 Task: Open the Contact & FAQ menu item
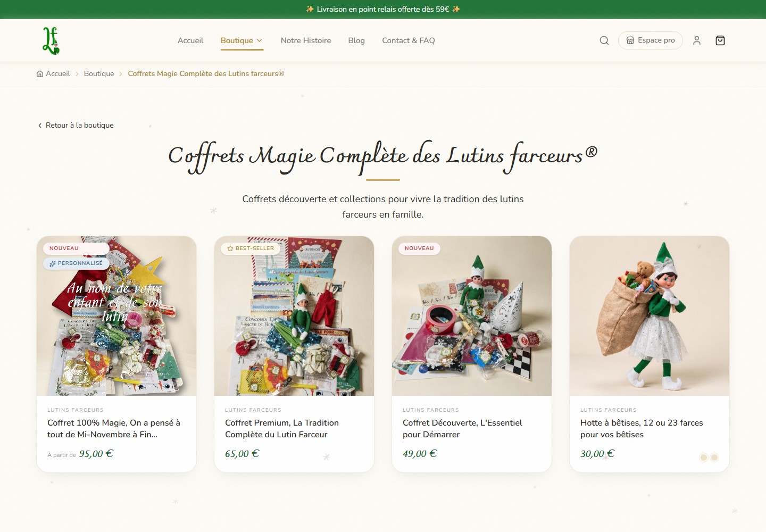(x=409, y=40)
